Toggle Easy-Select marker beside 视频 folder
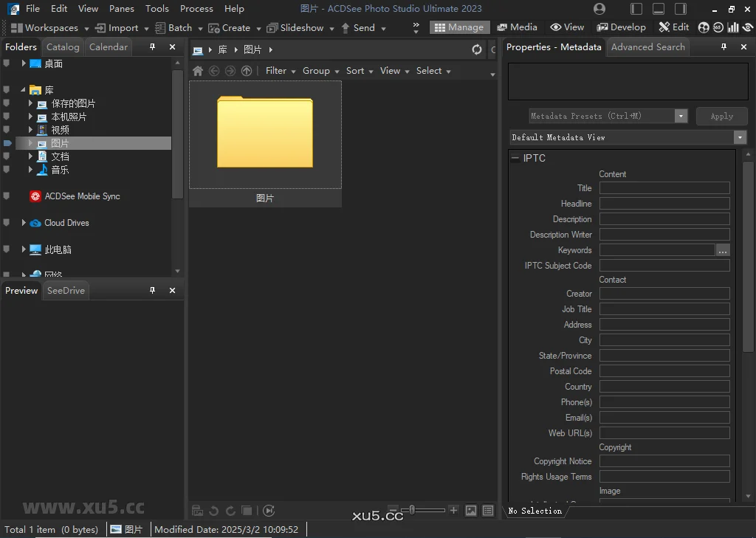Image resolution: width=756 pixels, height=538 pixels. pyautogui.click(x=7, y=130)
